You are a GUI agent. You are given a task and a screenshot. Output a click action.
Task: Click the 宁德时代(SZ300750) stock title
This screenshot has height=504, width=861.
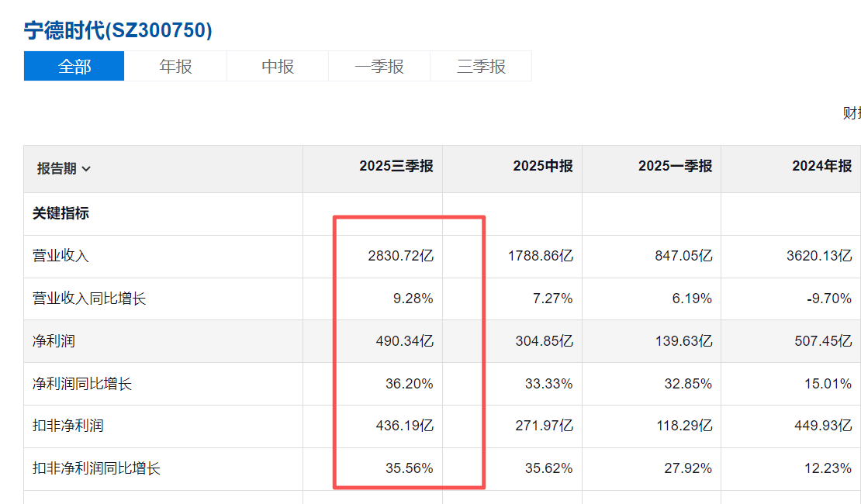[x=118, y=30]
